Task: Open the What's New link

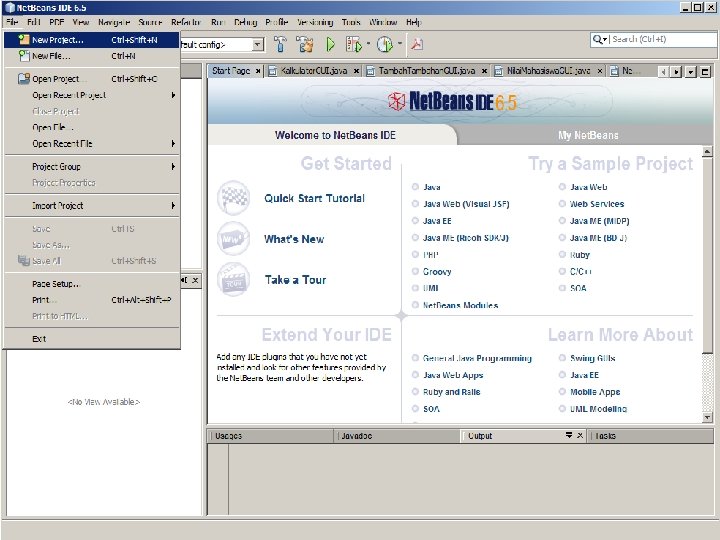Action: coord(294,239)
